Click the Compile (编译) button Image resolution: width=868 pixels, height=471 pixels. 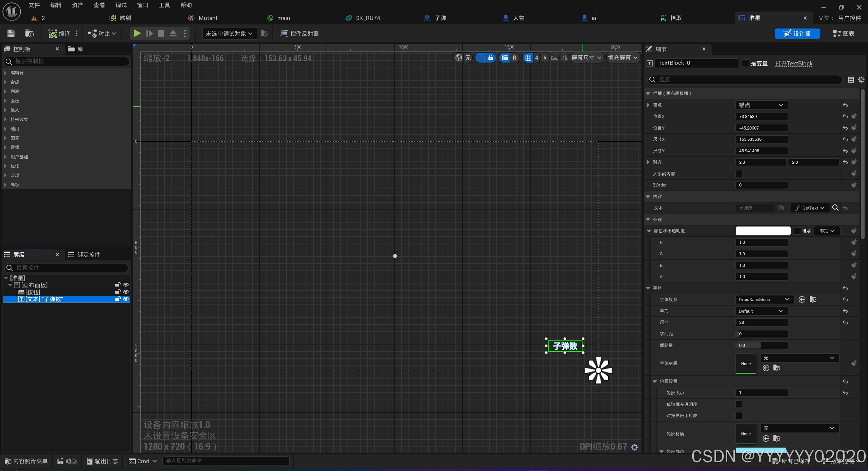tap(60, 33)
